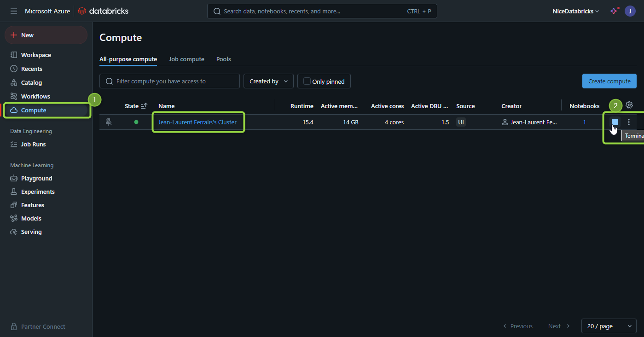The height and width of the screenshot is (337, 644).
Task: Focus the Filter compute input field
Action: pyautogui.click(x=169, y=81)
